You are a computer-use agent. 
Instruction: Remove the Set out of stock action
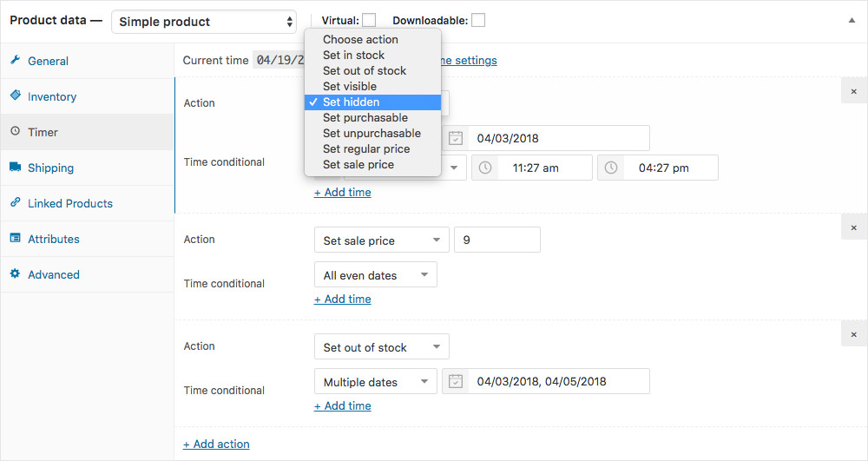click(x=853, y=334)
